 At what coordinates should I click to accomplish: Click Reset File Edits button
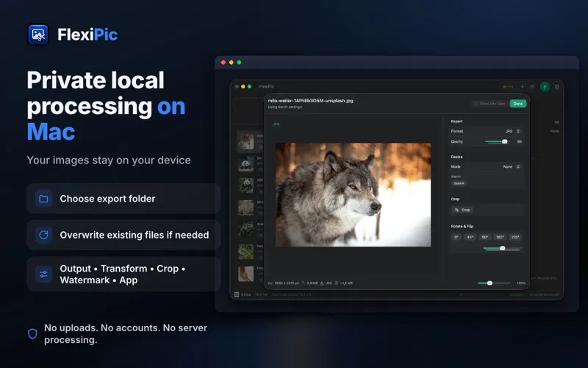tap(490, 104)
